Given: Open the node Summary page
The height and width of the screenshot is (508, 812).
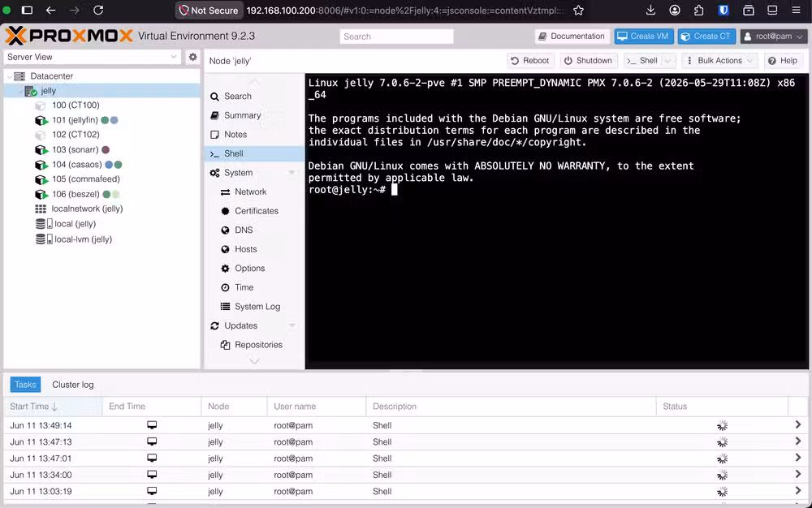Looking at the screenshot, I should pos(242,115).
